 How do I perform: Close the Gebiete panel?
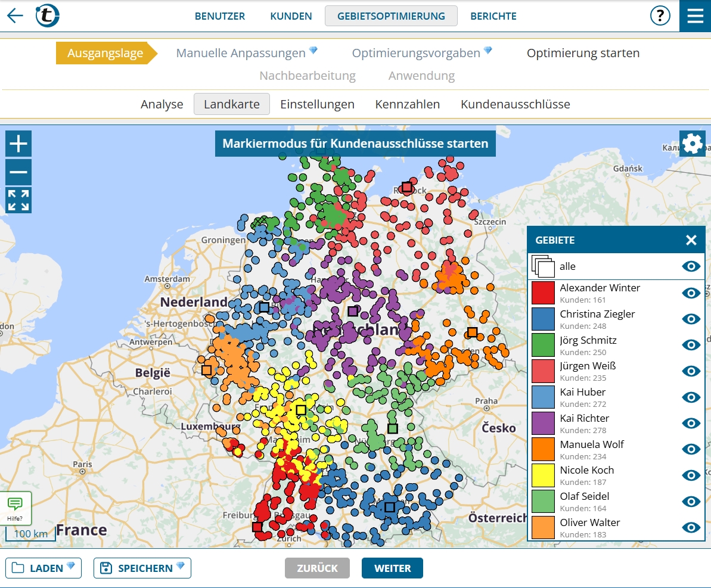(x=691, y=240)
